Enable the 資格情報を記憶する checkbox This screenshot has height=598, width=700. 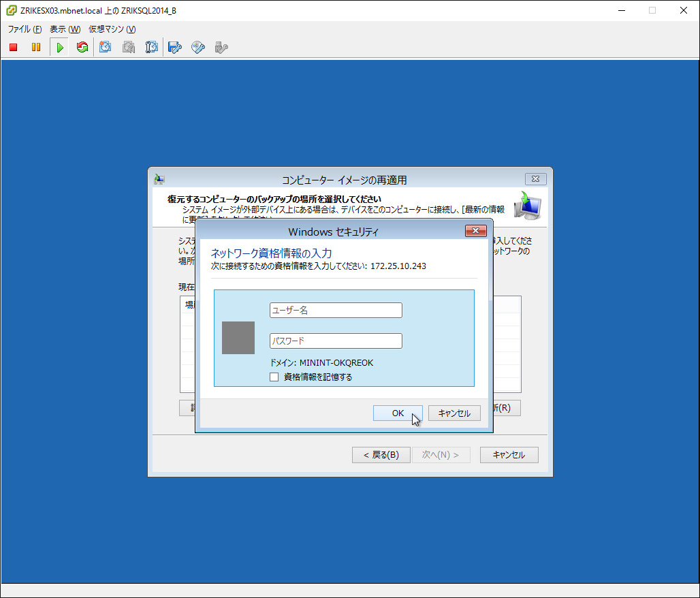pyautogui.click(x=274, y=377)
